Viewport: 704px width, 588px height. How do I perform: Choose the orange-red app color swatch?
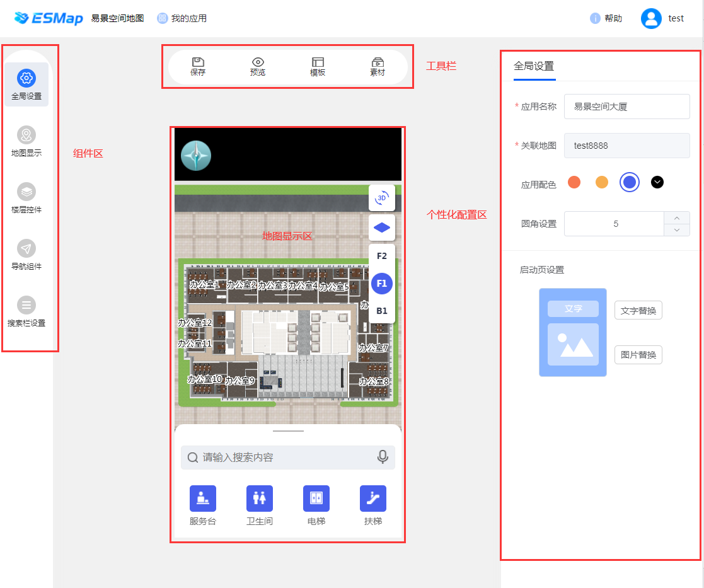(574, 183)
